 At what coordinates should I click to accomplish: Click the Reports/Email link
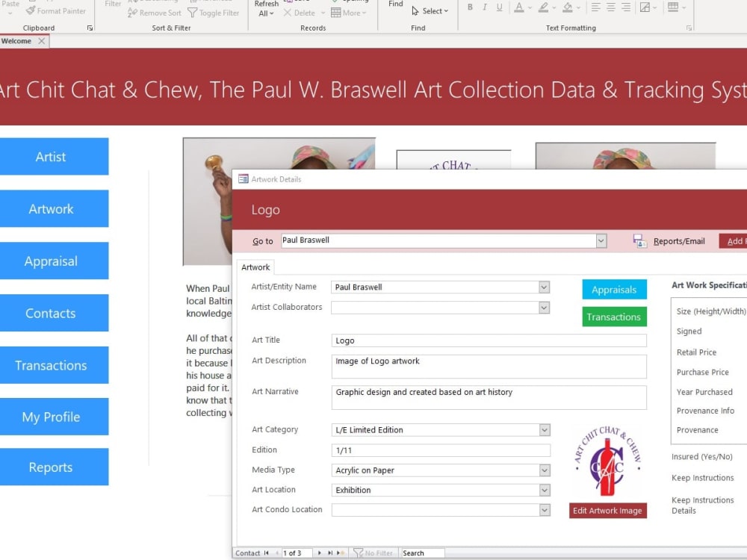pos(679,241)
